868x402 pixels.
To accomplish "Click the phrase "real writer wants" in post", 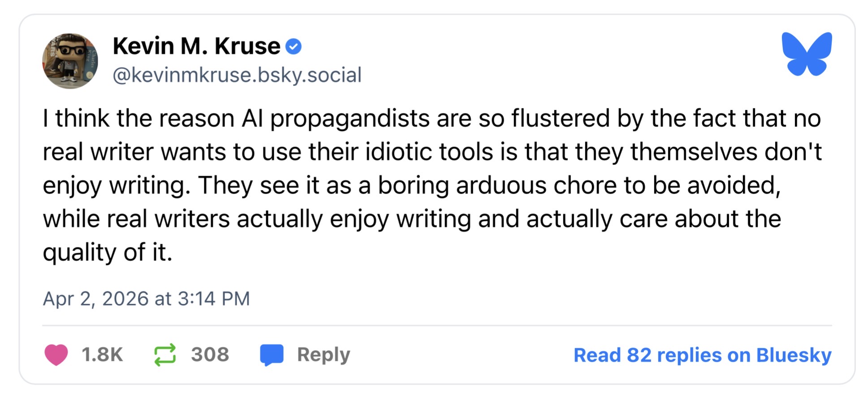I will click(135, 152).
